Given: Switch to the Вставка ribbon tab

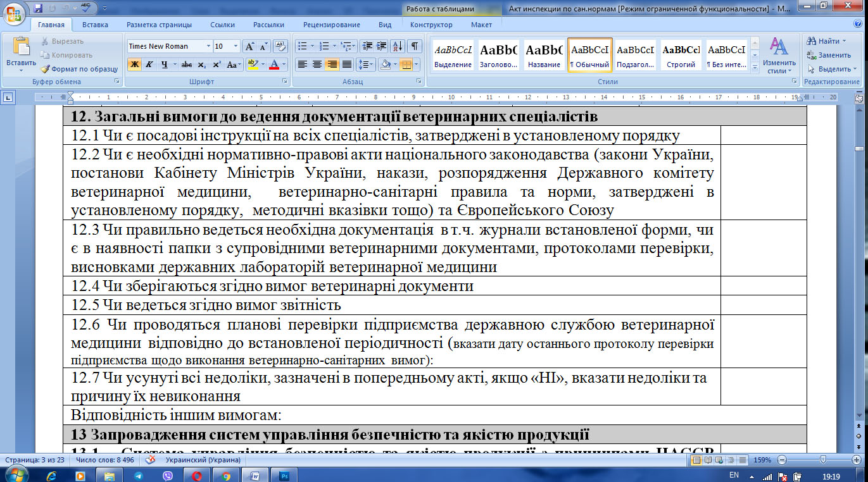Looking at the screenshot, I should pos(95,25).
